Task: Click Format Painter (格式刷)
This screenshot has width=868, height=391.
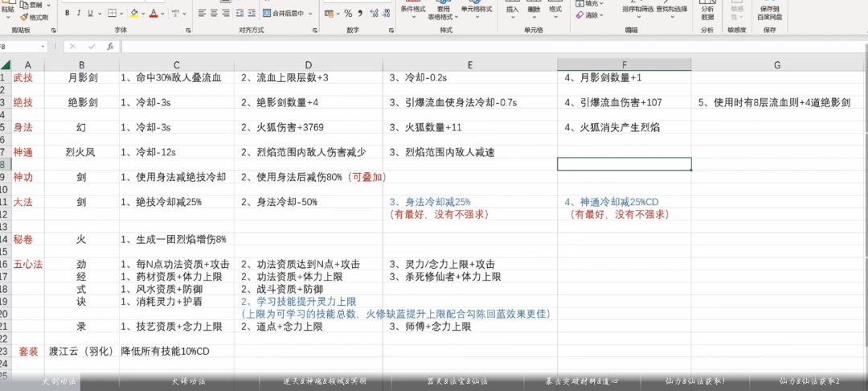Action: 34,17
